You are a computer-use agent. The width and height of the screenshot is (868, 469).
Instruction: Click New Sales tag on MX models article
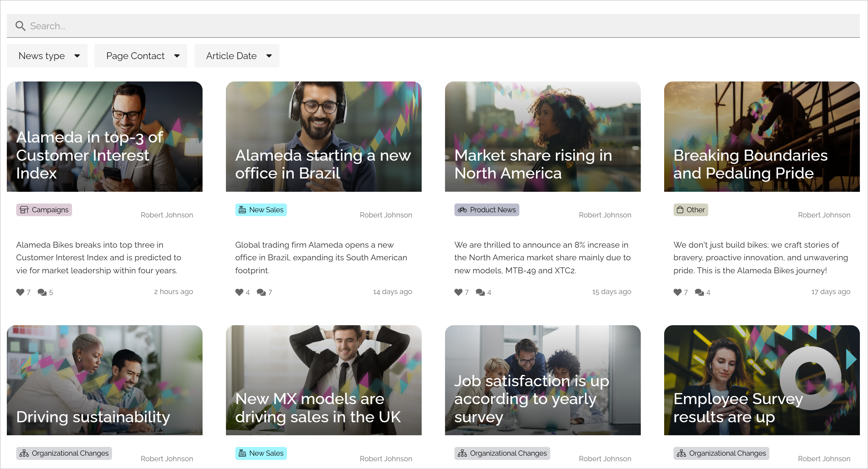pos(261,453)
